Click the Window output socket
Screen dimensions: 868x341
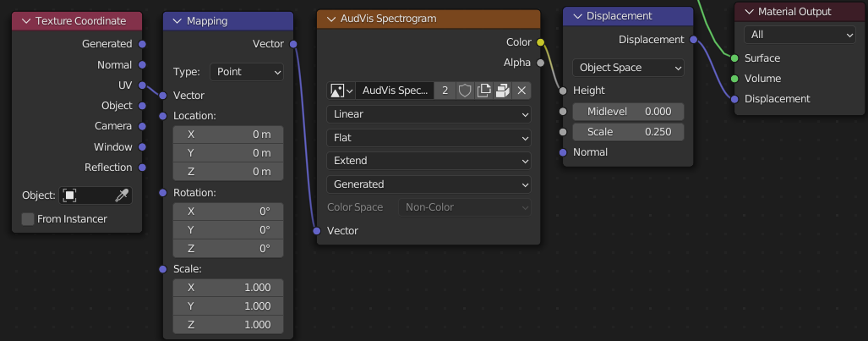coord(142,147)
